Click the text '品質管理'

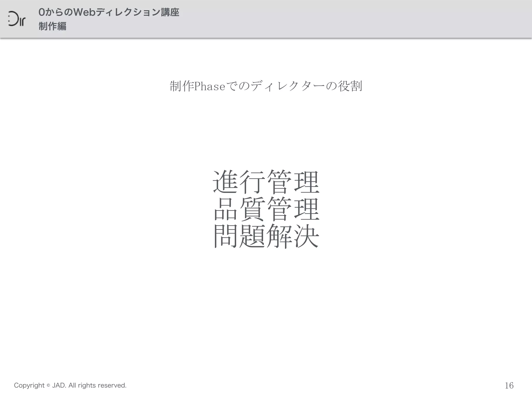click(x=266, y=209)
